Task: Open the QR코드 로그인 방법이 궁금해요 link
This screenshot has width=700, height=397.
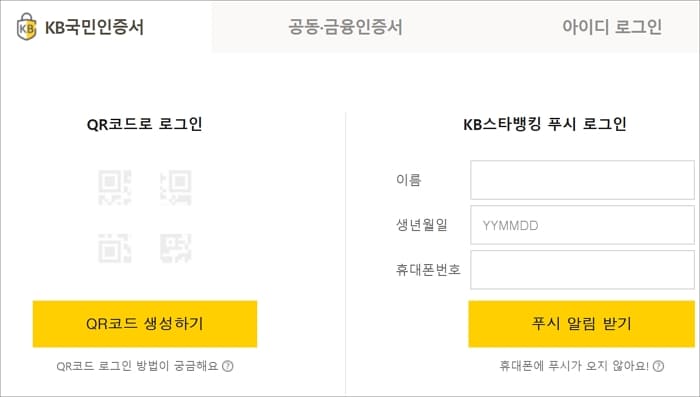Action: [x=138, y=366]
